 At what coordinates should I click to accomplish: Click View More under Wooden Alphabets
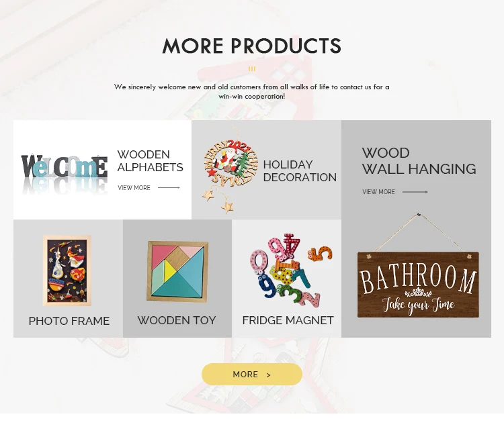[x=134, y=187]
